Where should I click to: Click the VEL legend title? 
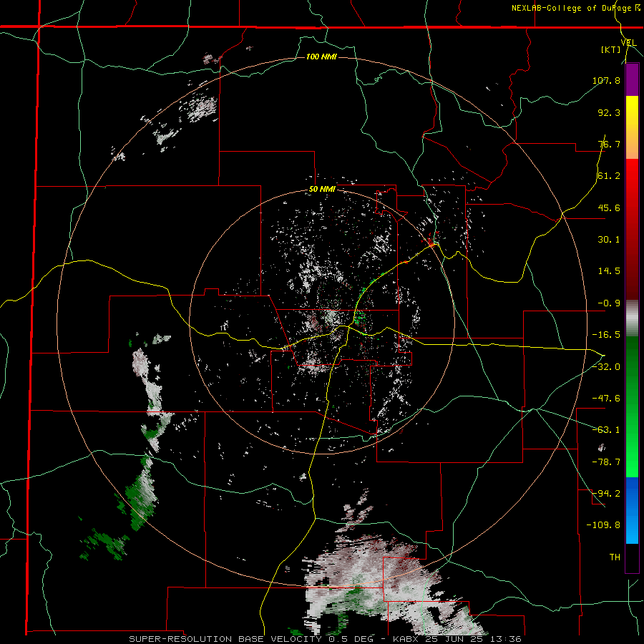click(628, 43)
